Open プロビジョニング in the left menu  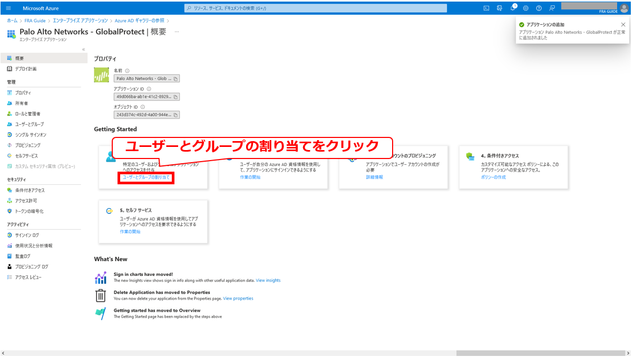pyautogui.click(x=27, y=145)
